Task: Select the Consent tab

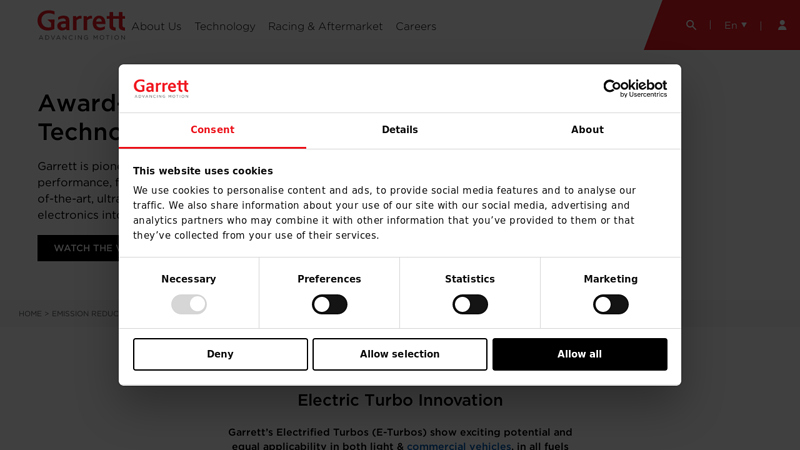Action: [x=212, y=130]
